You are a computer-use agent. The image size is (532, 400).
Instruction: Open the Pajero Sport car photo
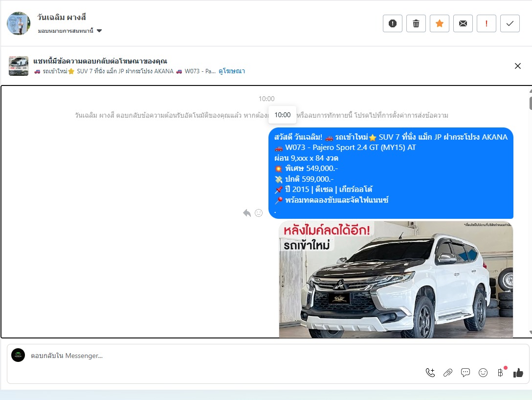point(396,279)
